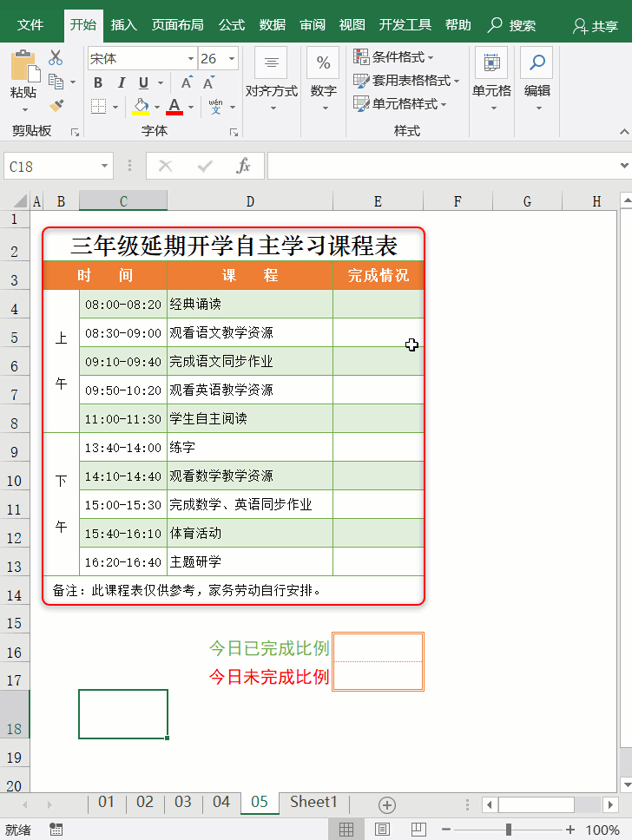632x840 pixels.
Task: Switch to the 审阅 Review tab
Action: click(x=313, y=25)
